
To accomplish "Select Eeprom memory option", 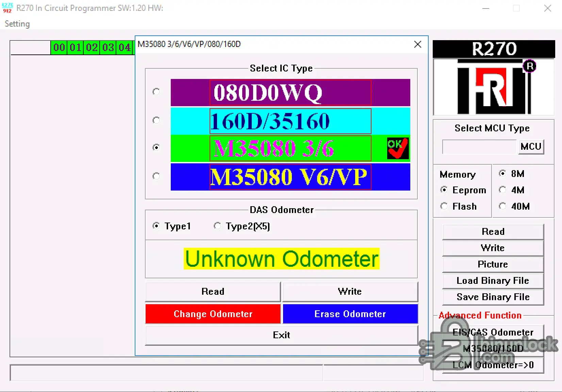I will (463, 190).
